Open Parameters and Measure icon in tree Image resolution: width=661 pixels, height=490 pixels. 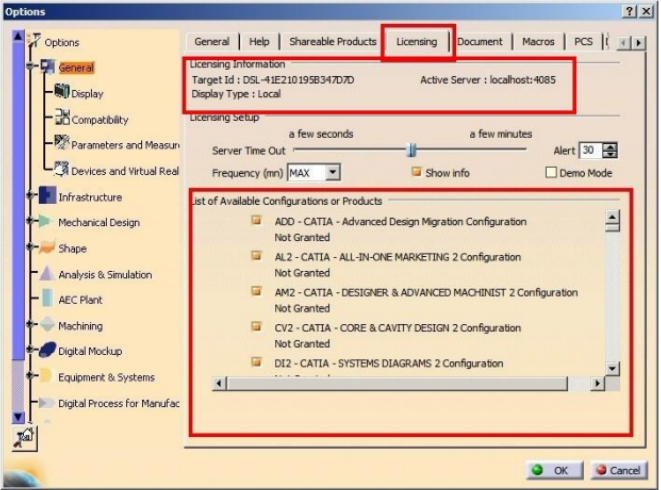pos(61,144)
